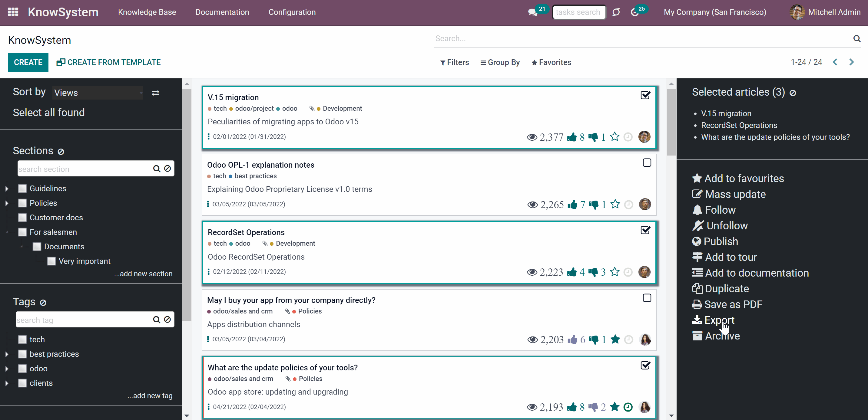Click the refresh icon beside tasks search
Image resolution: width=868 pixels, height=420 pixels.
616,12
